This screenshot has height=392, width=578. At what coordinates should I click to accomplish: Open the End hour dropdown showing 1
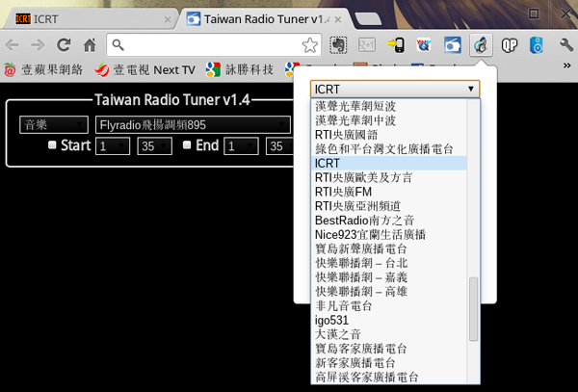click(x=241, y=145)
